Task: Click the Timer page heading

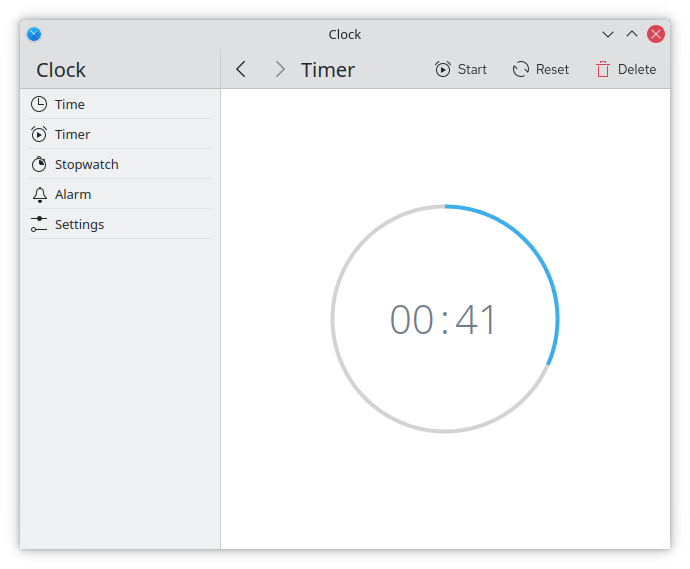Action: pyautogui.click(x=328, y=70)
